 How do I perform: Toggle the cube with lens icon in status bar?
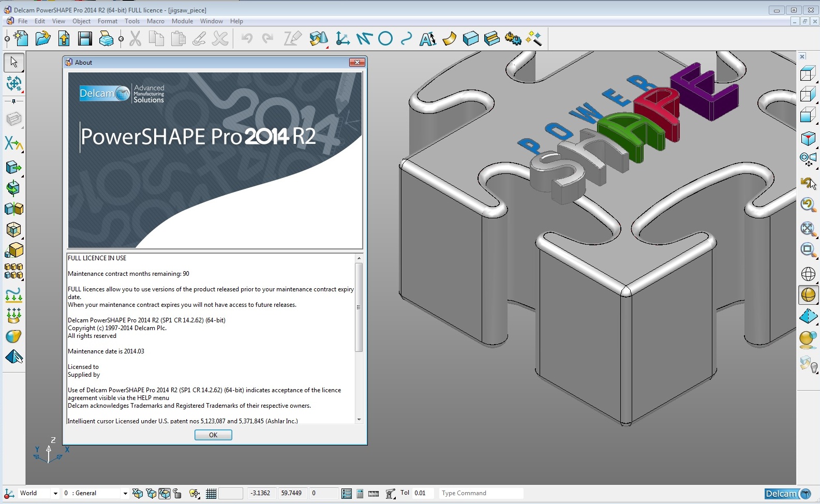151,493
